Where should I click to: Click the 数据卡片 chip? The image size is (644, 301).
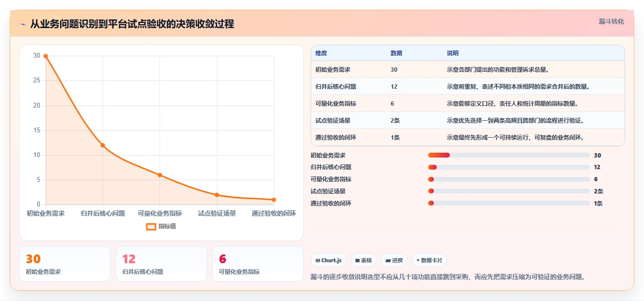tap(429, 260)
